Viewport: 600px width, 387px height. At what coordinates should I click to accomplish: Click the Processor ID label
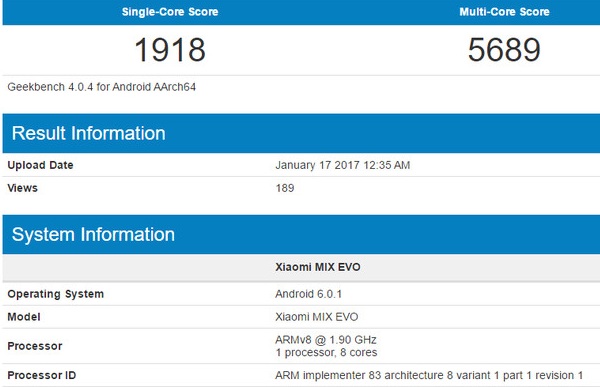(x=41, y=375)
